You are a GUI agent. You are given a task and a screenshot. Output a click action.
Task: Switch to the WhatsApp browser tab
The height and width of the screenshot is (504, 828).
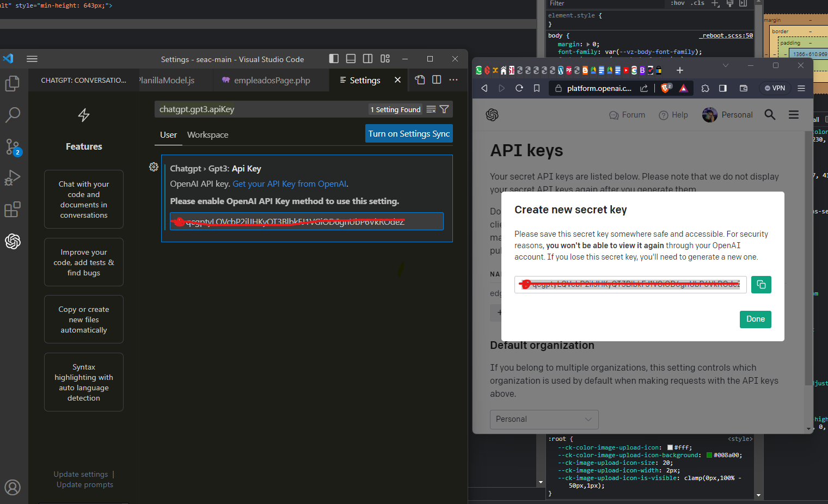coord(479,70)
